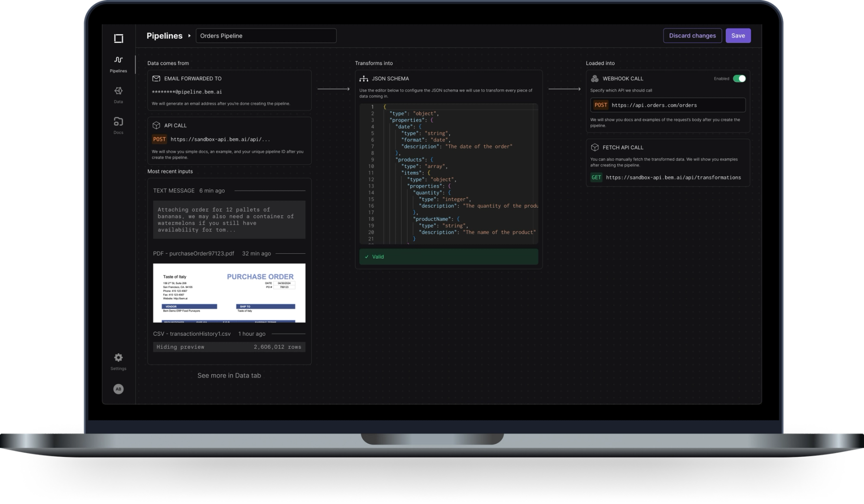
Task: Click the cube icon beside API CALL
Action: point(156,125)
